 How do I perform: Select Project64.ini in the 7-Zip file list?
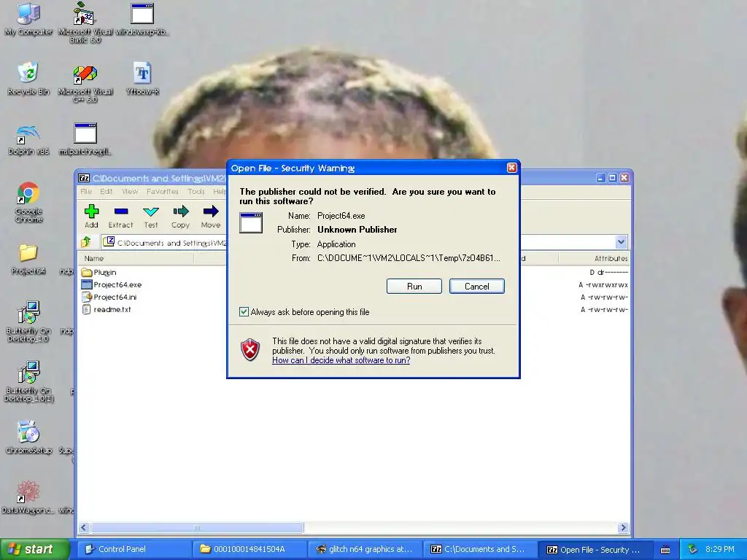[109, 297]
